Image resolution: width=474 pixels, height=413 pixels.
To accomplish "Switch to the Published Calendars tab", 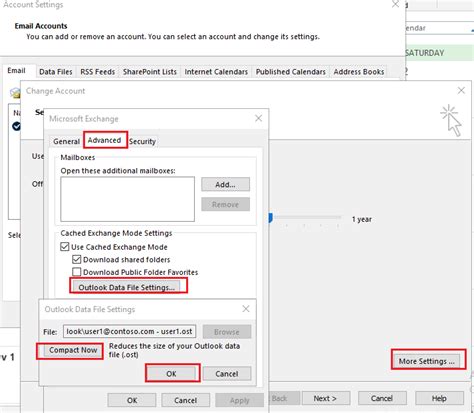I will point(290,72).
